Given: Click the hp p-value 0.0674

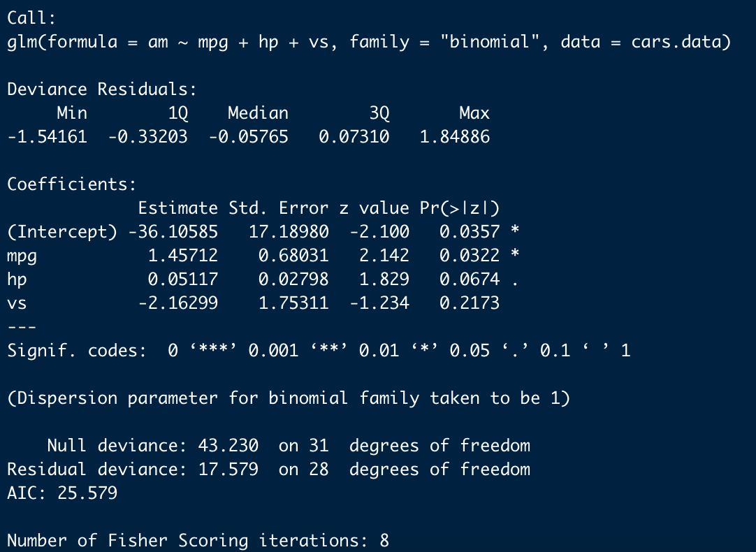Looking at the screenshot, I should [470, 279].
